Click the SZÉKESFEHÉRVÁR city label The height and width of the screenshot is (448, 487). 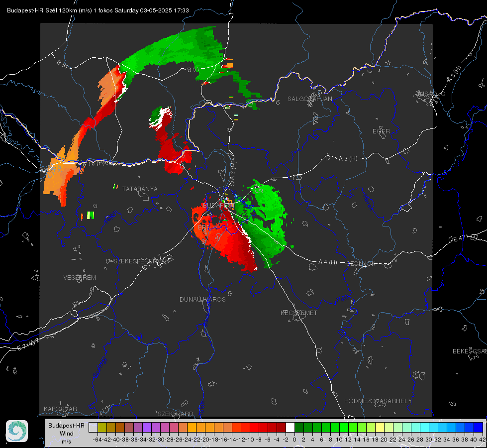tap(142, 261)
